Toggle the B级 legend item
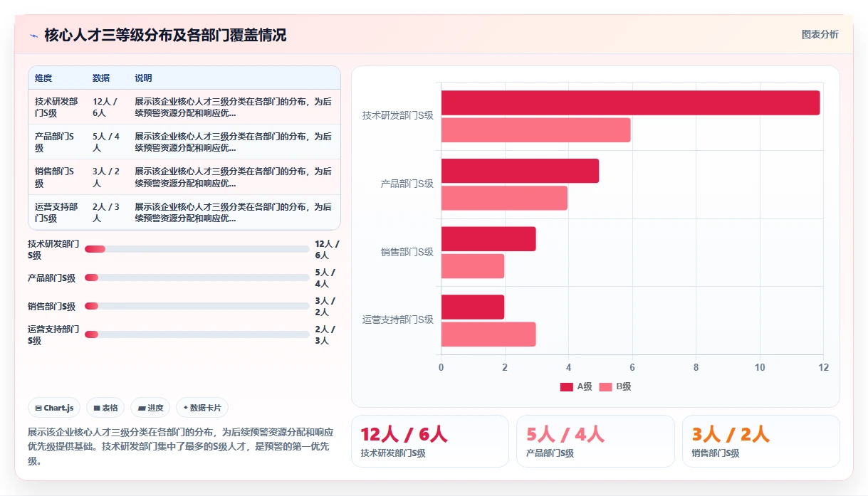The width and height of the screenshot is (868, 496). [x=615, y=386]
